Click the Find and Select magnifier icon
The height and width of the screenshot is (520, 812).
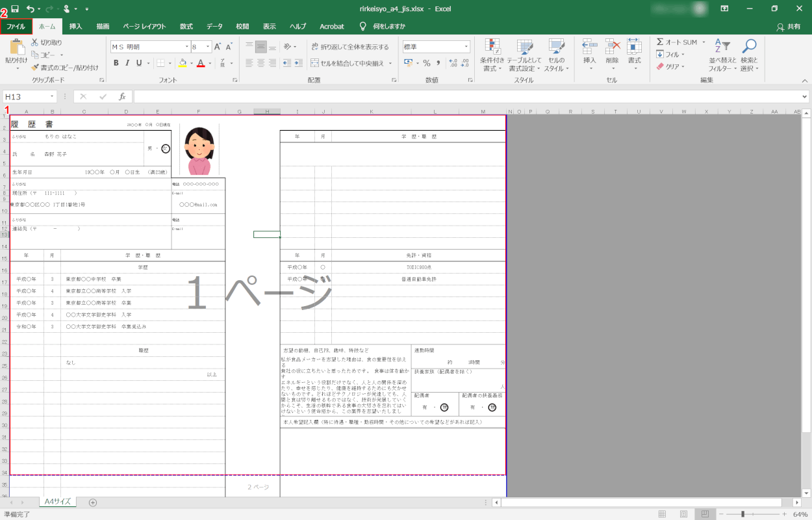point(750,47)
